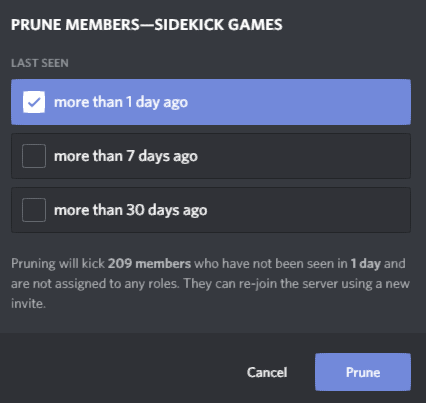Select the 'more than 1 day ago' label

pos(121,102)
